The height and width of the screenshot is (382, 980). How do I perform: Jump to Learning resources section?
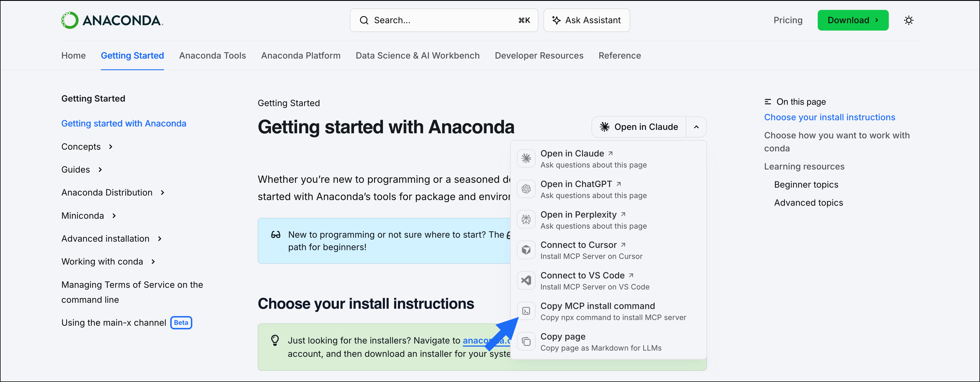coord(804,166)
